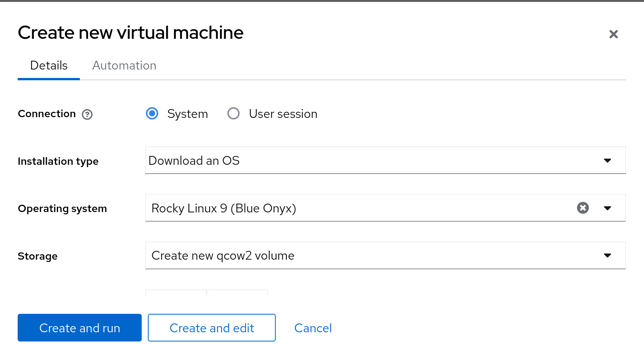
Task: Click the Create and run button
Action: [x=79, y=328]
